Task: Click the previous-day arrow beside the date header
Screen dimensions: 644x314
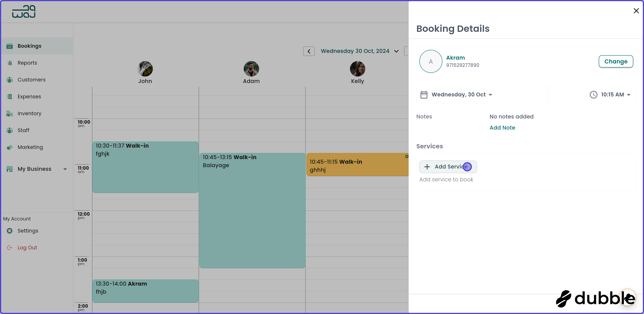Action: point(309,51)
